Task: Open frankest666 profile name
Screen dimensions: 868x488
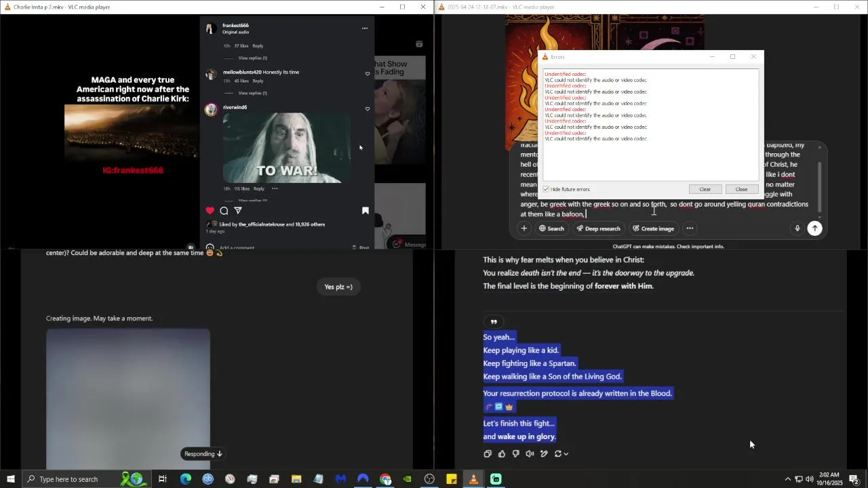Action: click(x=235, y=26)
